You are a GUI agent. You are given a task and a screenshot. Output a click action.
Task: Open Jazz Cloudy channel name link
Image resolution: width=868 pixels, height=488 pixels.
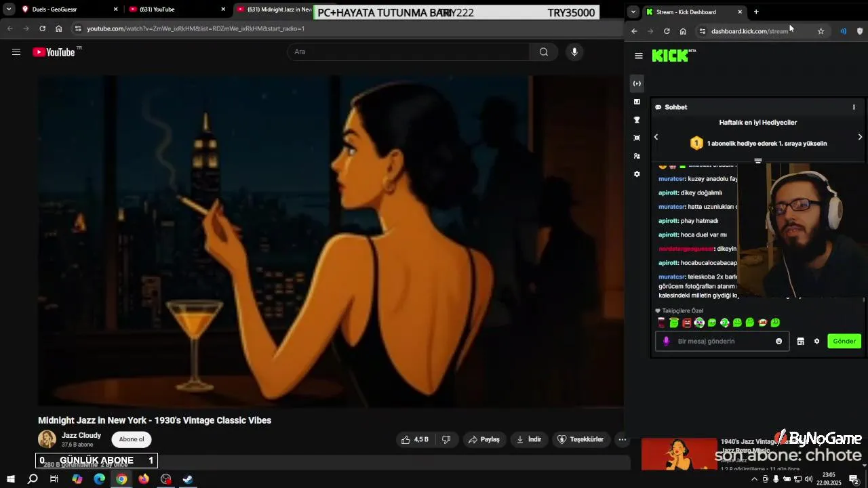(x=81, y=435)
